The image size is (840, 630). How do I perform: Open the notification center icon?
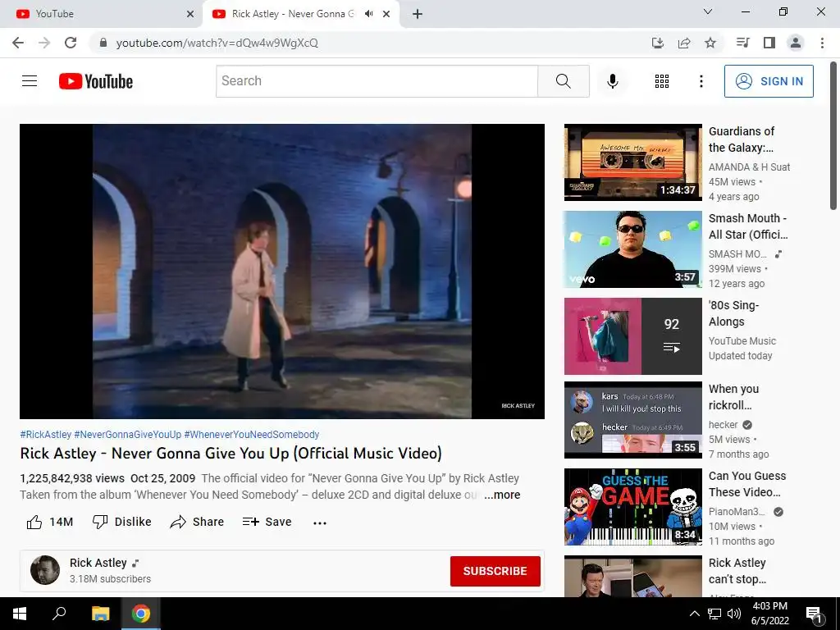tap(815, 614)
